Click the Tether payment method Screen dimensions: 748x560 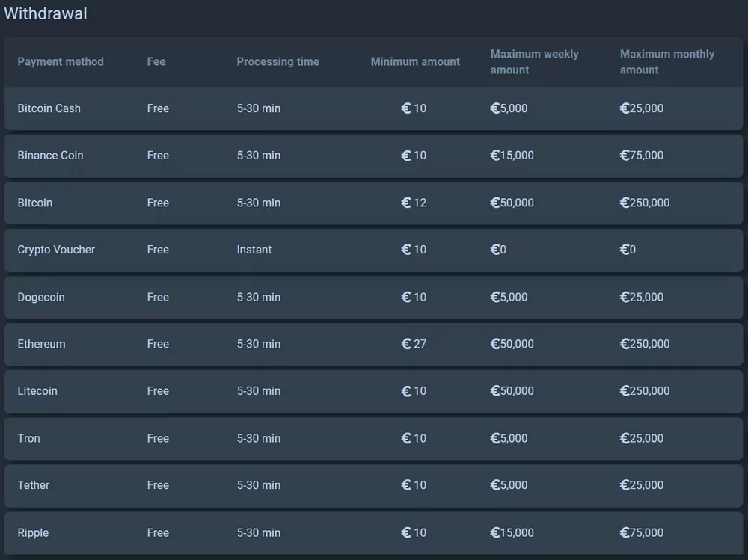[x=33, y=485]
